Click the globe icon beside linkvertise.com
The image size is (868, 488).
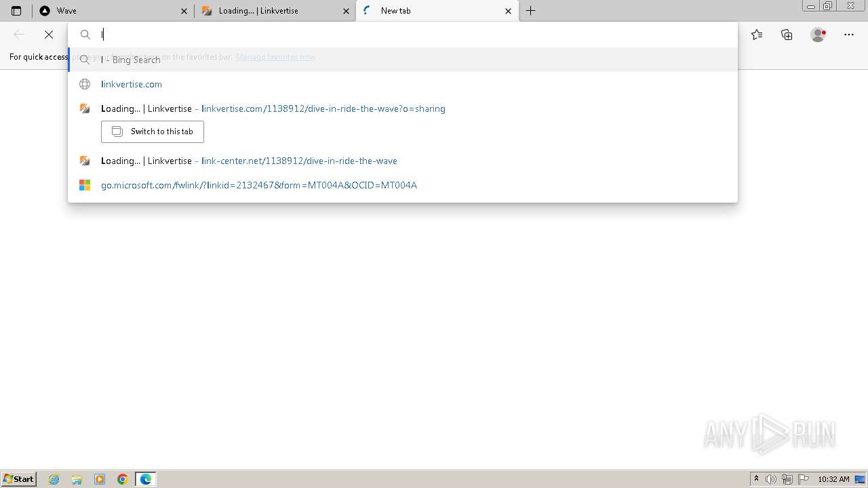tap(85, 84)
